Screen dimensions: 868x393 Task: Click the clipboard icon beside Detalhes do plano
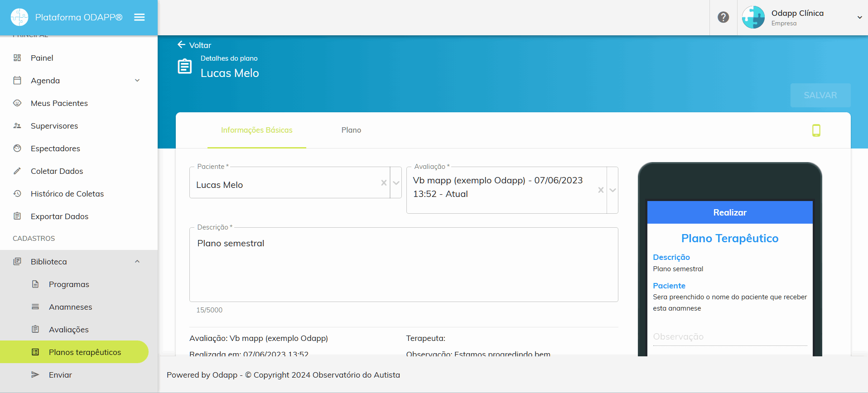pyautogui.click(x=184, y=66)
